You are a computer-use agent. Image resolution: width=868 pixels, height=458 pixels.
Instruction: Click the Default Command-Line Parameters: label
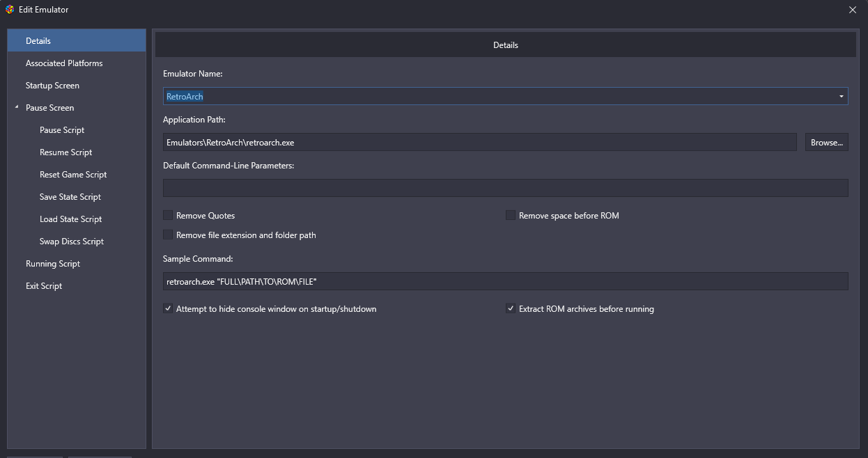(x=228, y=166)
